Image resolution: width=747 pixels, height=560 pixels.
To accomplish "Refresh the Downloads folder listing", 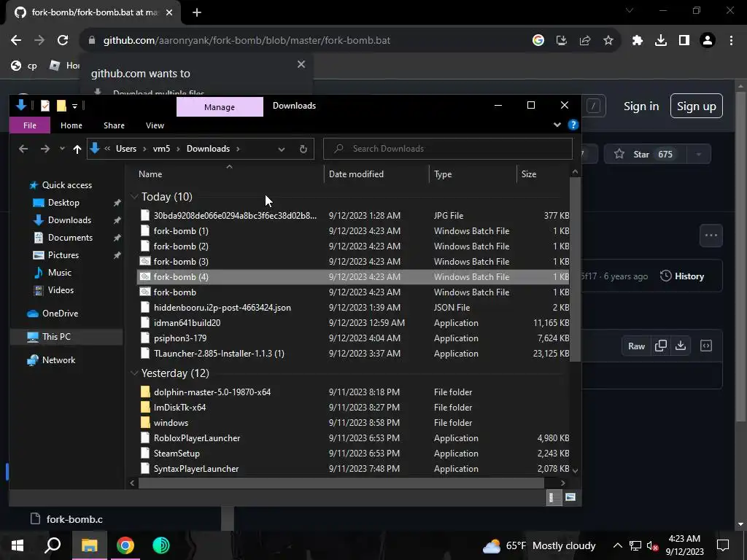I will click(303, 149).
